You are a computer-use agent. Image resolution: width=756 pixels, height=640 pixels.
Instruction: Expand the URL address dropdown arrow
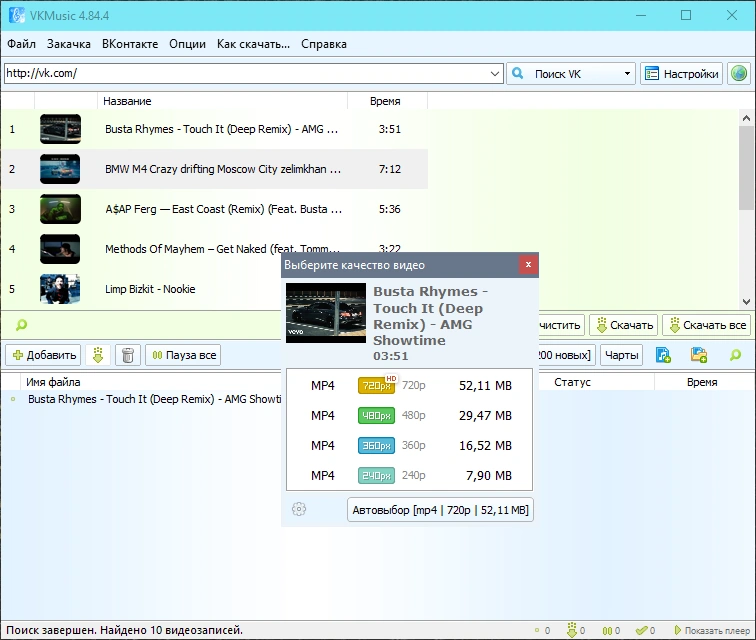(x=495, y=74)
